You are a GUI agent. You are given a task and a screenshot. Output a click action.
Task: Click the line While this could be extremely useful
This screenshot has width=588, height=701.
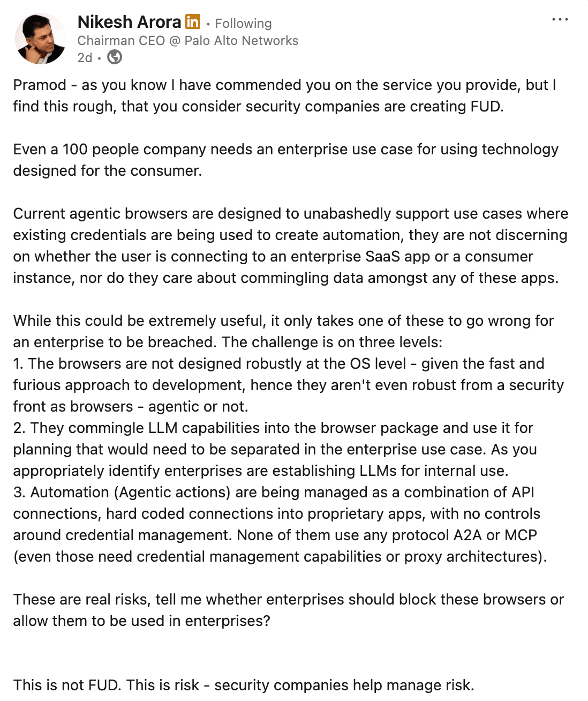click(x=283, y=320)
